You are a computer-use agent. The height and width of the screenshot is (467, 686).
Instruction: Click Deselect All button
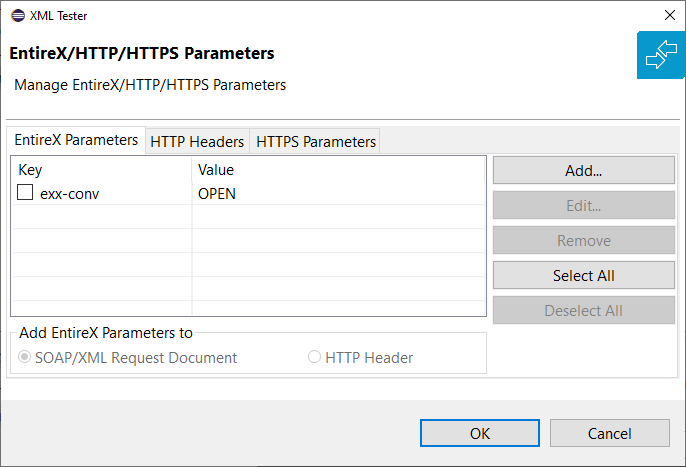tap(584, 311)
